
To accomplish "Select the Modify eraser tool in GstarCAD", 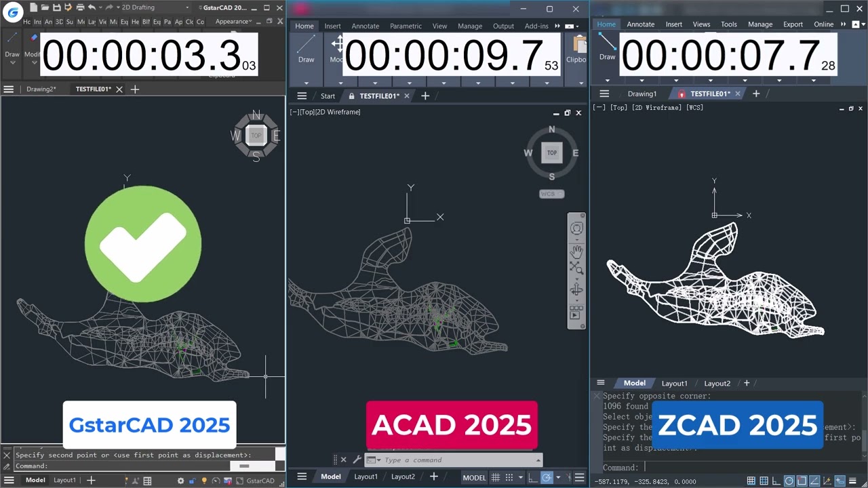I will click(33, 39).
